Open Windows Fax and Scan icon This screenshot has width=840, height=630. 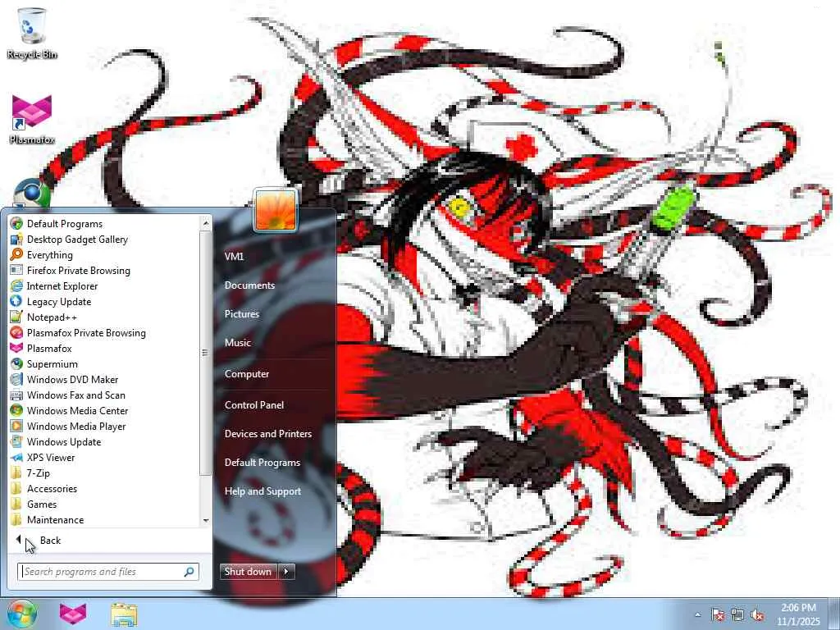(16, 395)
